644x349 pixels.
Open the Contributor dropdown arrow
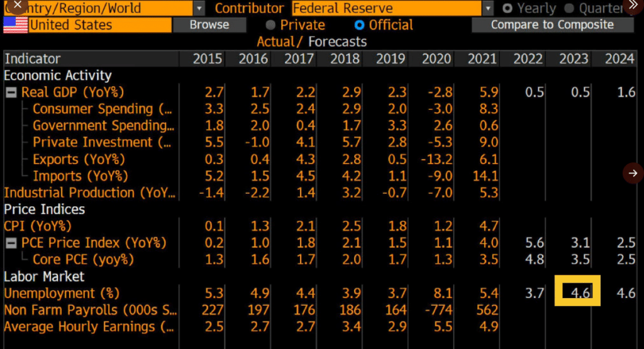tap(487, 8)
